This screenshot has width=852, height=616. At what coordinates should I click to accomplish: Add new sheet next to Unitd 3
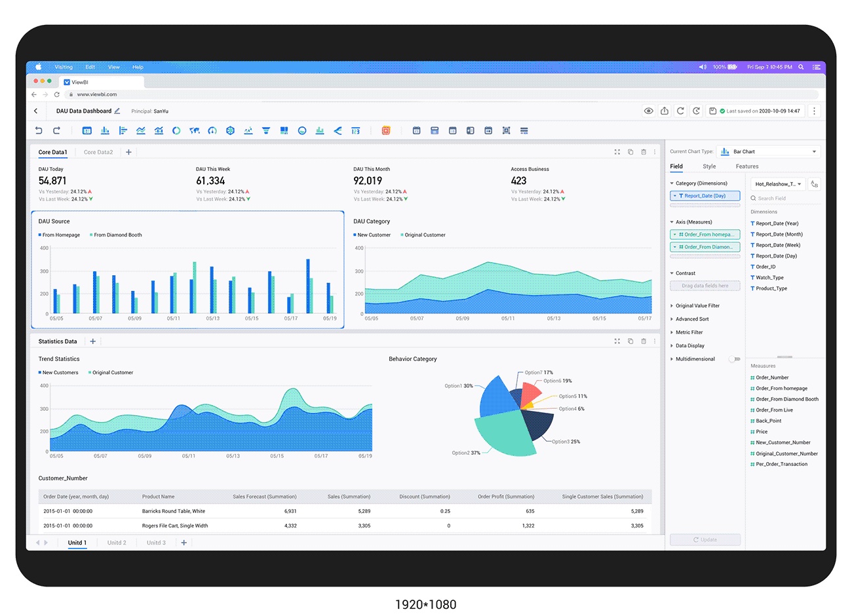coord(184,543)
